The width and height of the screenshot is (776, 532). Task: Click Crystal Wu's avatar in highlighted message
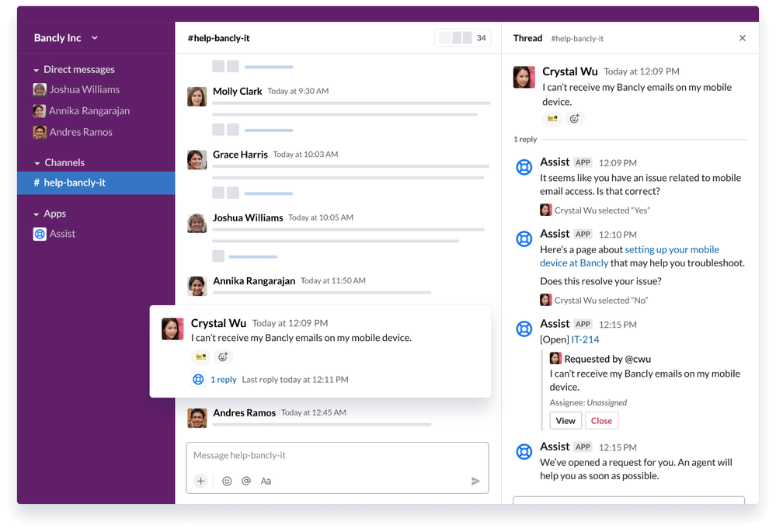[172, 329]
